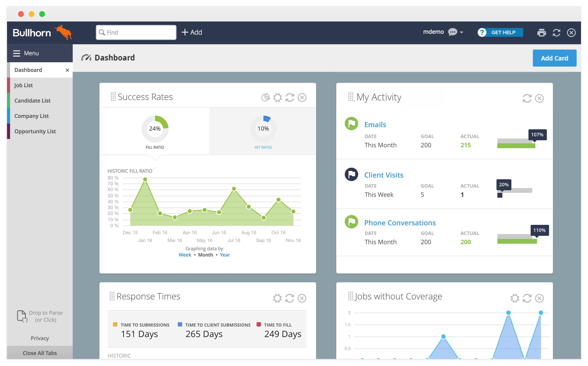The width and height of the screenshot is (588, 366).
Task: Open Jobs without Coverage settings gear
Action: click(515, 298)
